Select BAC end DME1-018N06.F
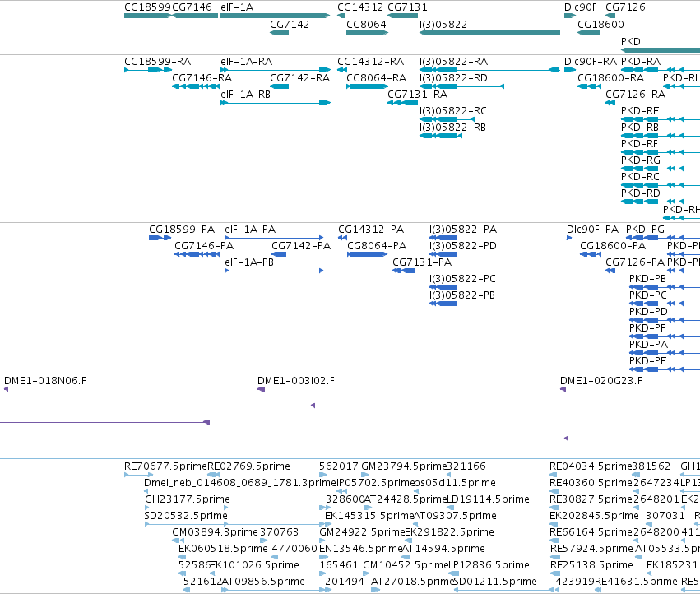The width and height of the screenshot is (700, 594). pos(45,381)
